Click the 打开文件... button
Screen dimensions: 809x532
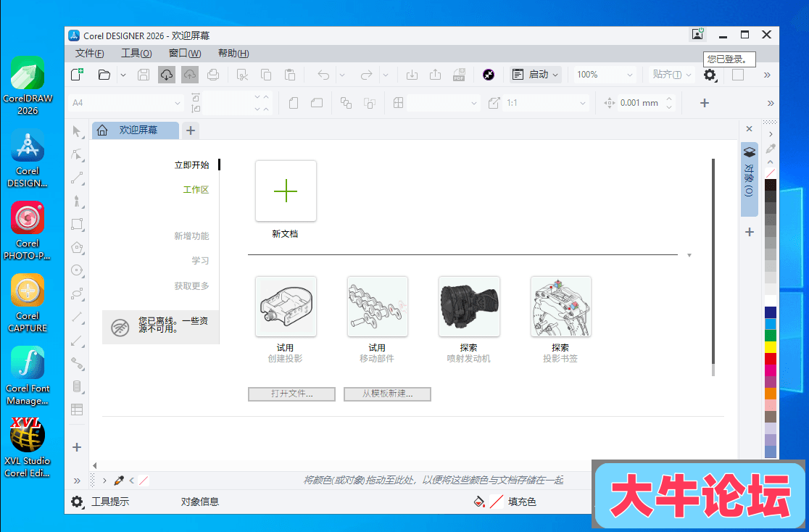point(291,394)
